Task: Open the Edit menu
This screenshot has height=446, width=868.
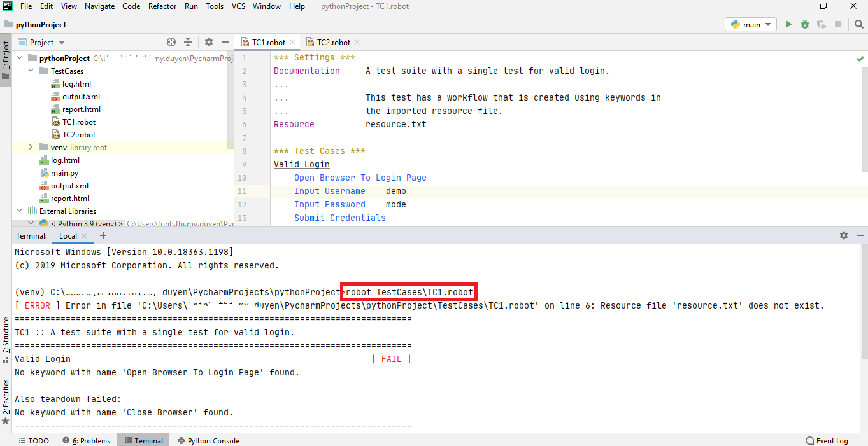Action: 46,6
